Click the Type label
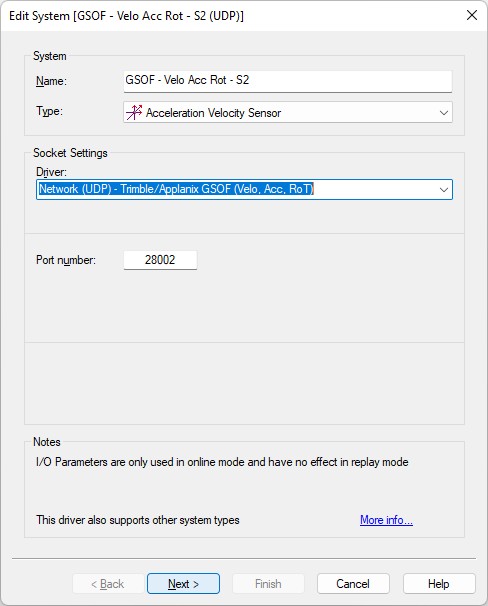Image resolution: width=488 pixels, height=606 pixels. (49, 111)
